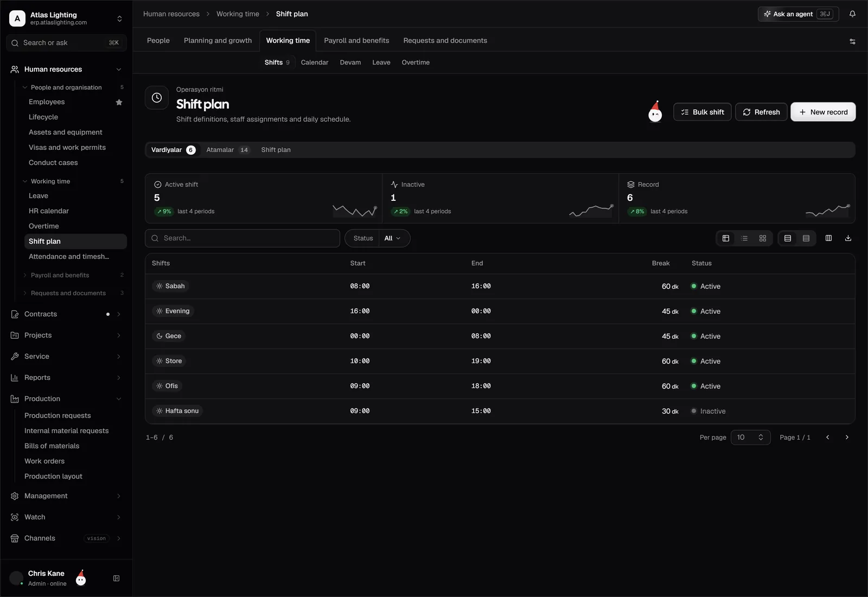Expand Payroll and benefits tree group
The height and width of the screenshot is (597, 868).
pyautogui.click(x=73, y=275)
